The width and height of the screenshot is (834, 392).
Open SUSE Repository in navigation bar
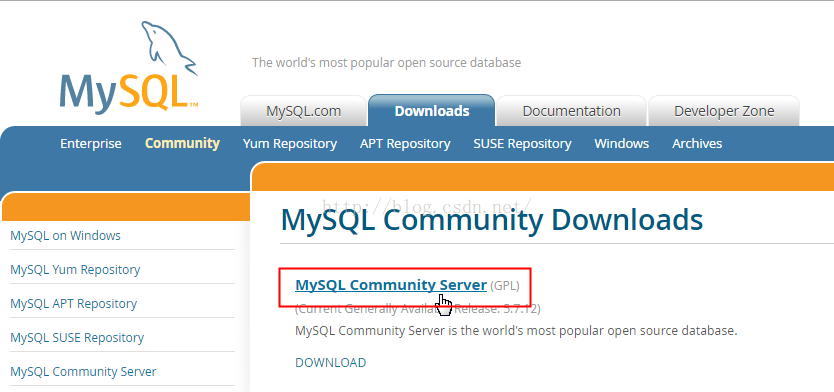[x=522, y=144]
